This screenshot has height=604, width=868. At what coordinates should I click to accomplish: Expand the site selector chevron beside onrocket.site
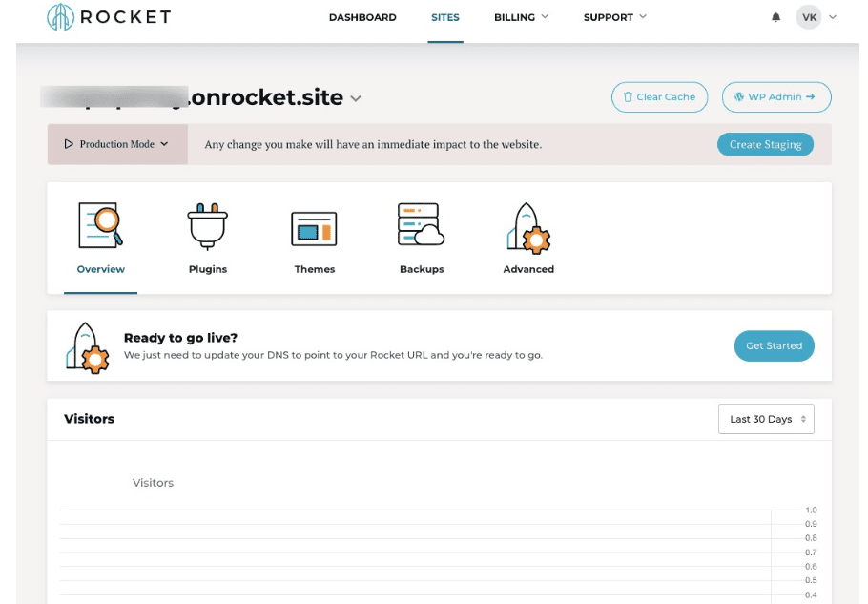tap(356, 98)
